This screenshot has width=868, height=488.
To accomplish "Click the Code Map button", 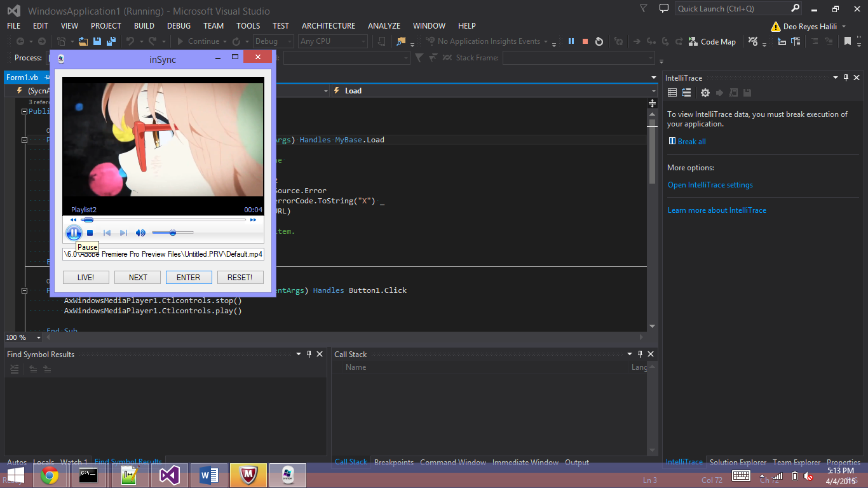I will pyautogui.click(x=712, y=41).
